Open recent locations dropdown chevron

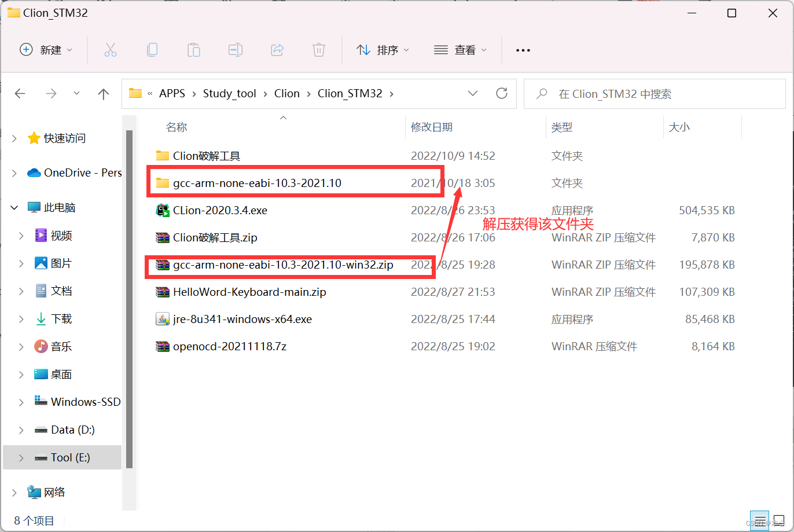point(76,94)
